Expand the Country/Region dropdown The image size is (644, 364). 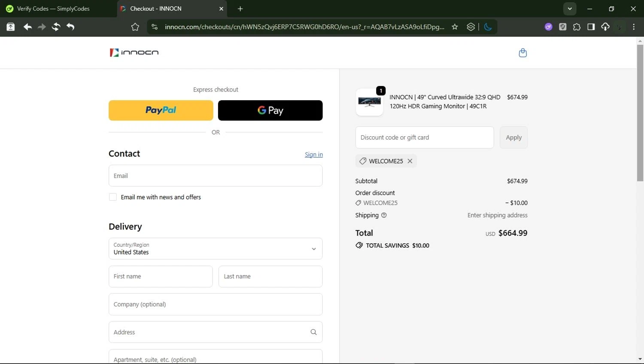pyautogui.click(x=216, y=248)
